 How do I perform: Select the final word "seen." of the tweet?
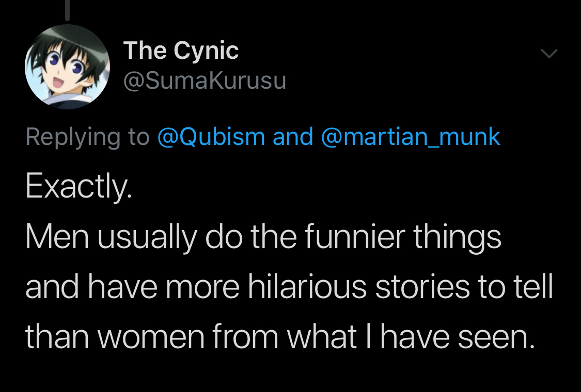tap(496, 338)
